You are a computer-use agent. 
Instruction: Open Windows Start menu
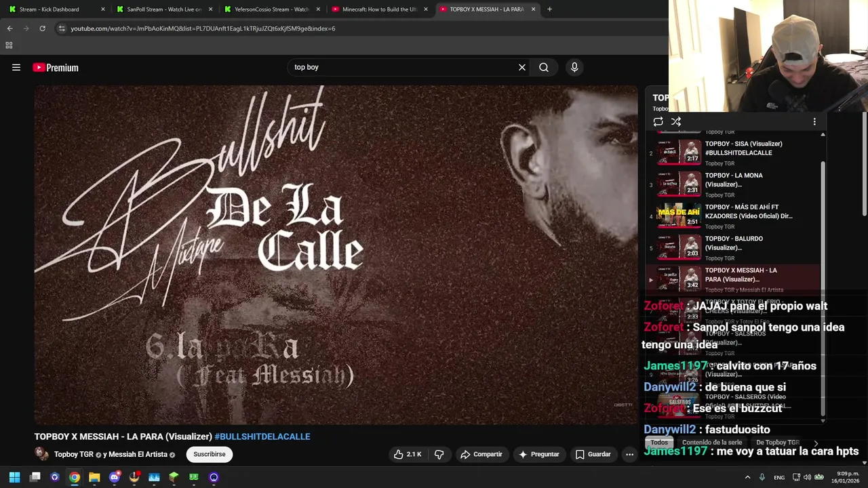tap(14, 477)
